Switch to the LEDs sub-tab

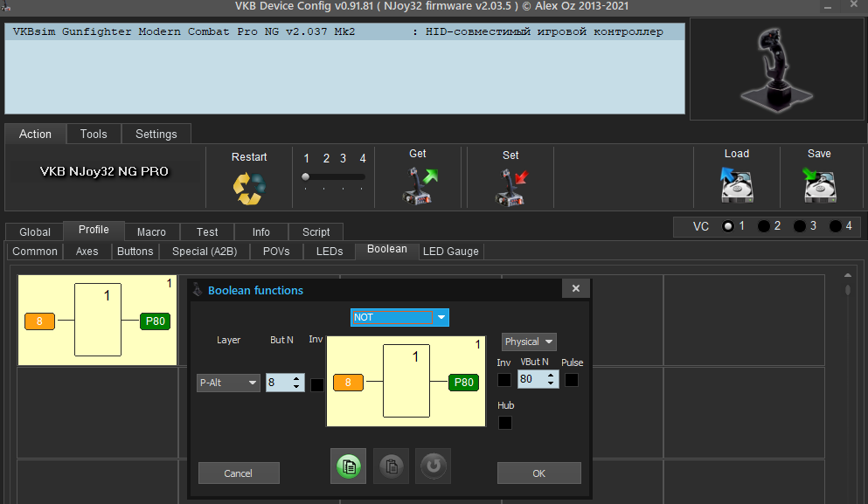click(x=330, y=252)
